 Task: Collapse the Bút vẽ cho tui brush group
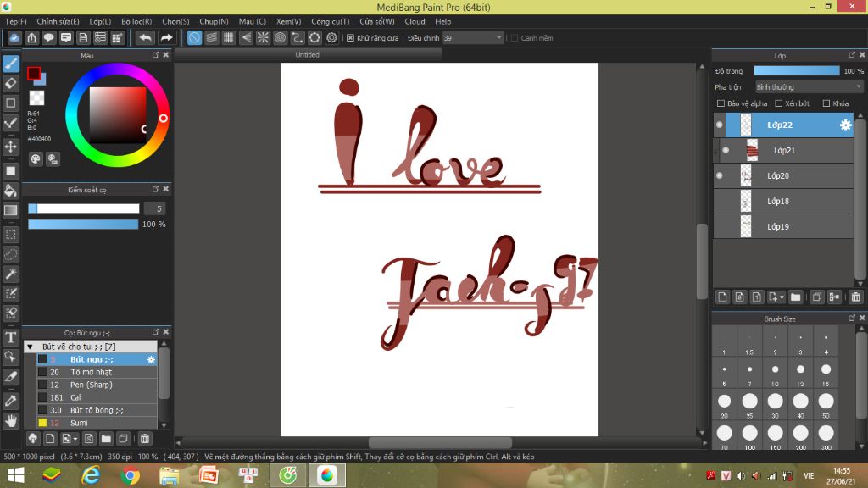31,347
